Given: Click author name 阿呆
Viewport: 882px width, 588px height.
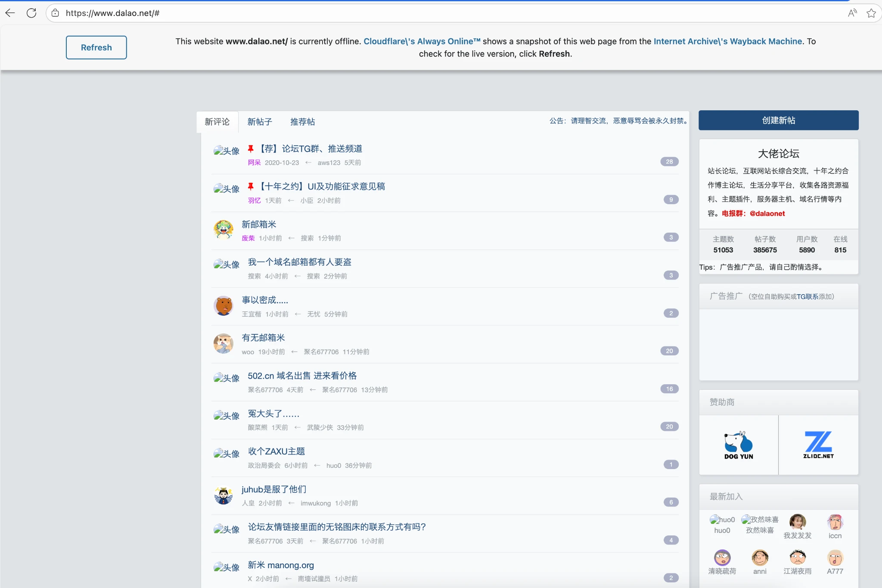Looking at the screenshot, I should [255, 162].
